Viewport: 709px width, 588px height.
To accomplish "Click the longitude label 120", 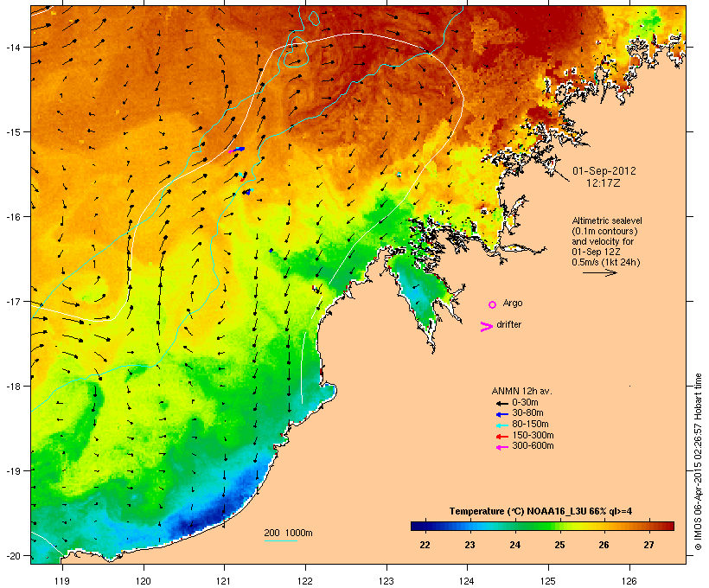I will (144, 581).
